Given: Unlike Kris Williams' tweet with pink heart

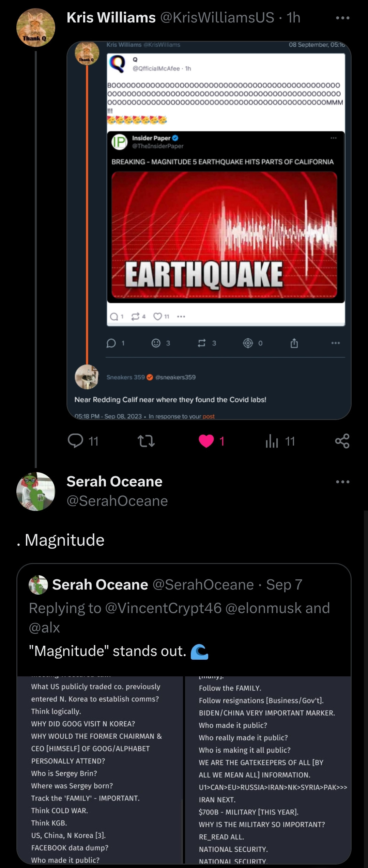Looking at the screenshot, I should (206, 441).
